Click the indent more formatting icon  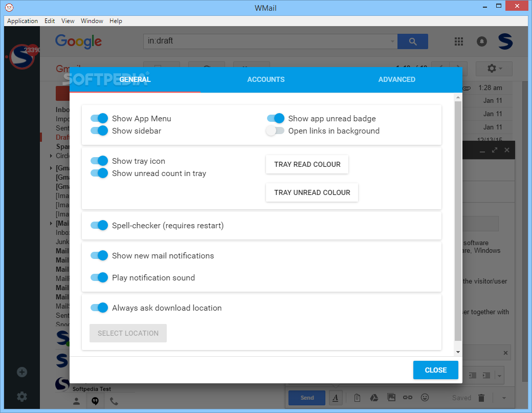(486, 375)
